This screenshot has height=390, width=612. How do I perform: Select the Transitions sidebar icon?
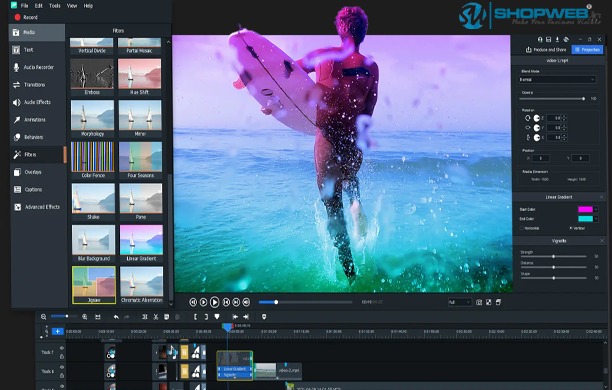(16, 85)
